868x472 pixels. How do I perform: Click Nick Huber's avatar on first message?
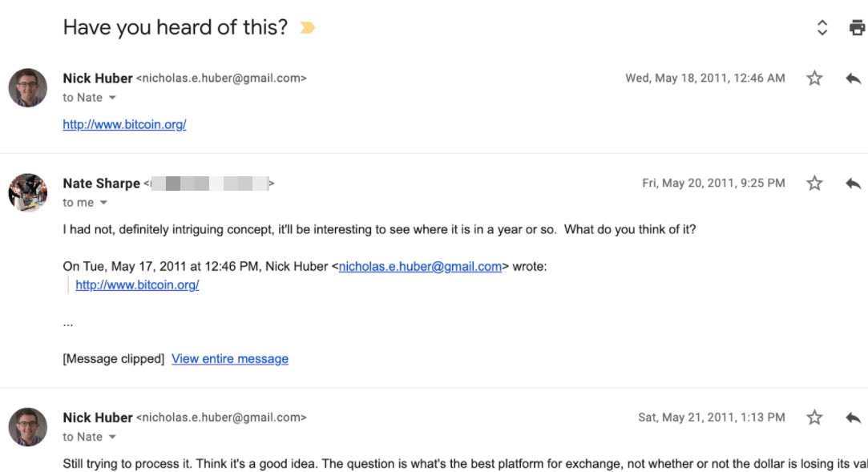tap(28, 87)
